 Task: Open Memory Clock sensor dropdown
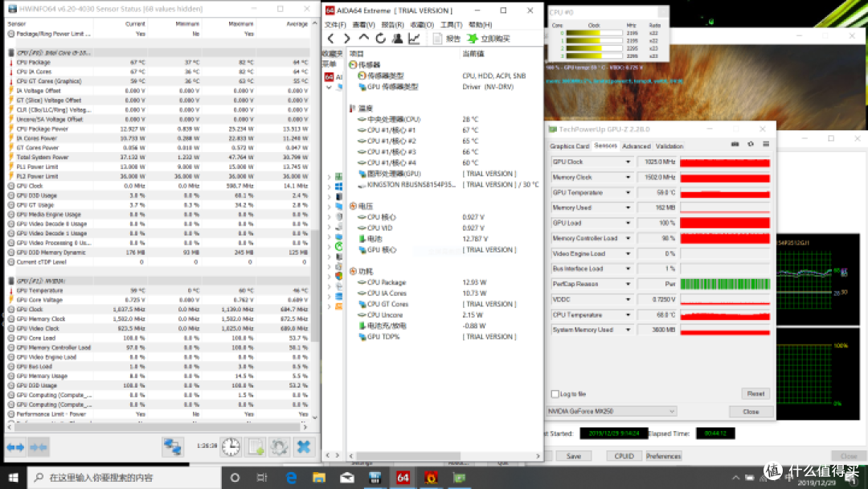[x=628, y=177]
